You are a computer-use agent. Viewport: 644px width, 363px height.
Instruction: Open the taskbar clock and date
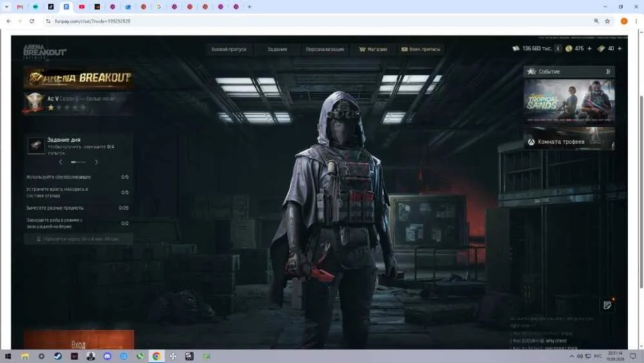point(616,357)
